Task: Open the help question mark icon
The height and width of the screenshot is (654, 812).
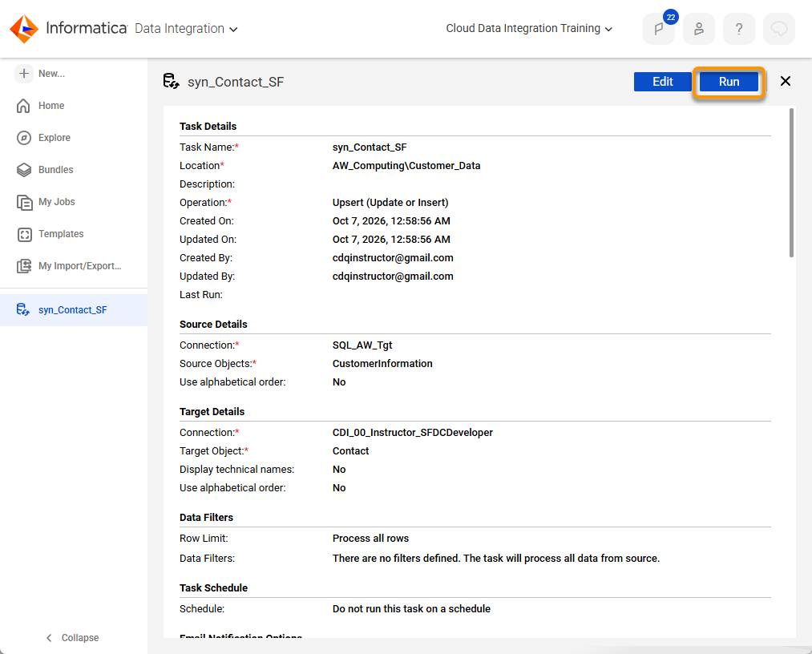Action: coord(739,29)
